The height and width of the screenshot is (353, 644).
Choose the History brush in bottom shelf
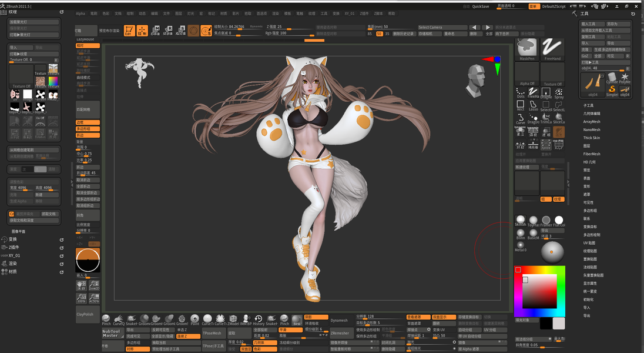[x=259, y=320]
